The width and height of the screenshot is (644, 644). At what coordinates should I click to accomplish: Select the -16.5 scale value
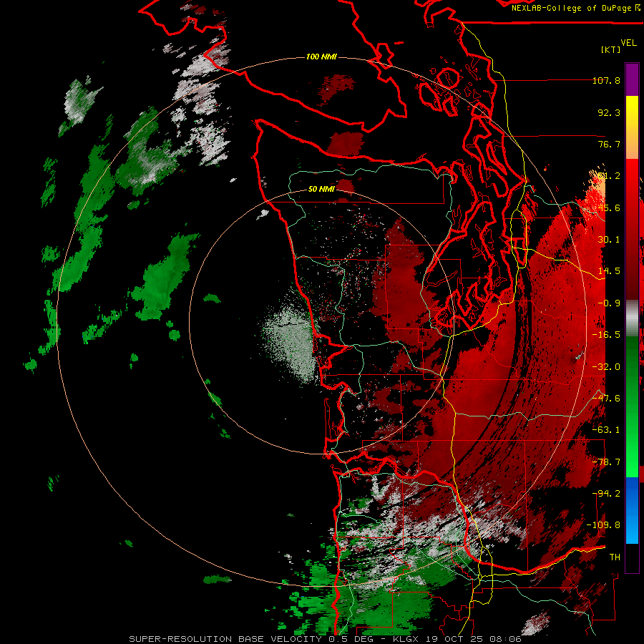(606, 335)
